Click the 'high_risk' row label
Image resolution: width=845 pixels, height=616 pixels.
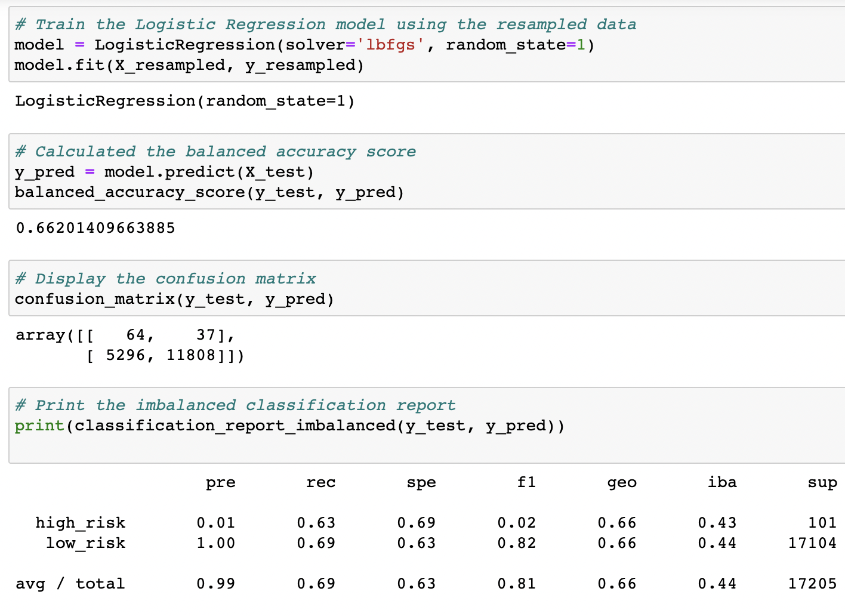click(x=81, y=523)
